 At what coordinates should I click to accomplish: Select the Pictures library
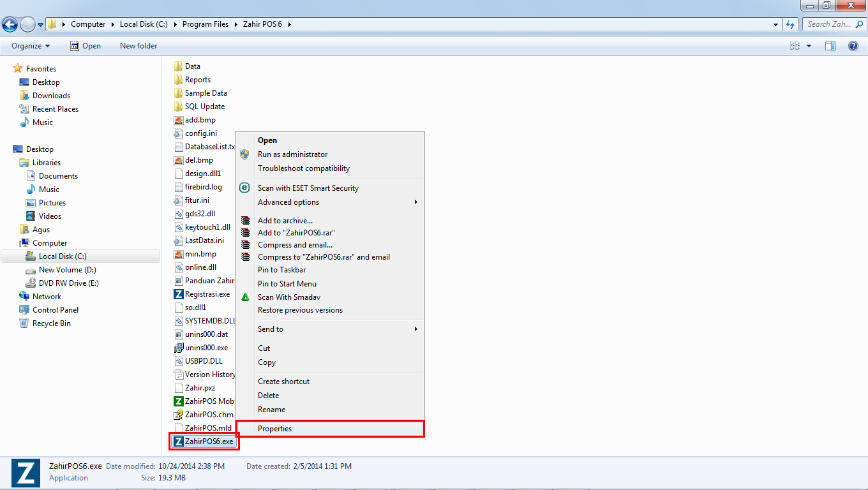pyautogui.click(x=45, y=203)
